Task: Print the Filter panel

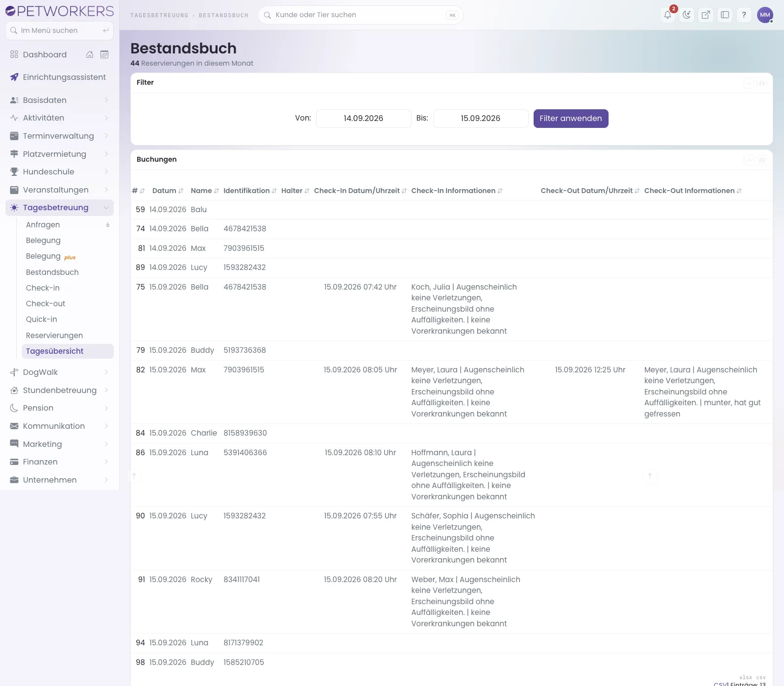Action: point(762,83)
